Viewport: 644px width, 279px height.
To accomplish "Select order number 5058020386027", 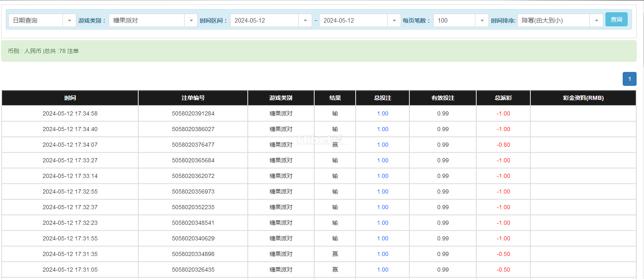I will (x=193, y=129).
